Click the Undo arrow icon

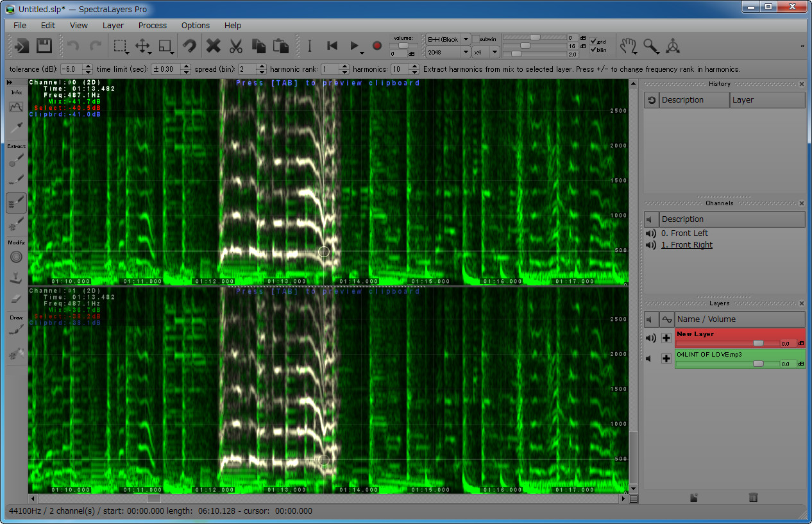point(73,46)
